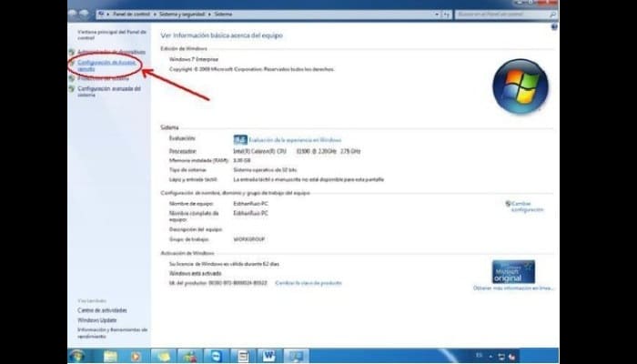This screenshot has height=364, width=637.
Task: Click the Control Panel icon in address bar
Action: [102, 15]
